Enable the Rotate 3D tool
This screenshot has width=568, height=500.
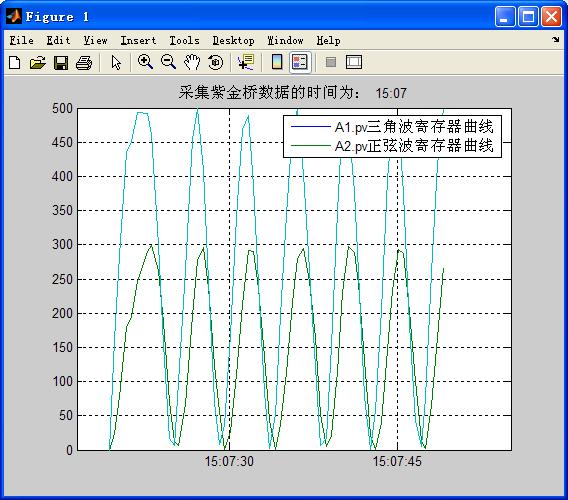coord(216,62)
